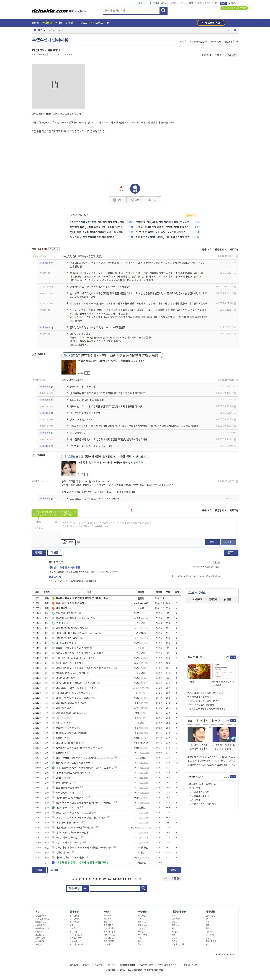Click the next arrow in the 개념글 widget
This screenshot has height=980, width=270.
click(x=235, y=776)
